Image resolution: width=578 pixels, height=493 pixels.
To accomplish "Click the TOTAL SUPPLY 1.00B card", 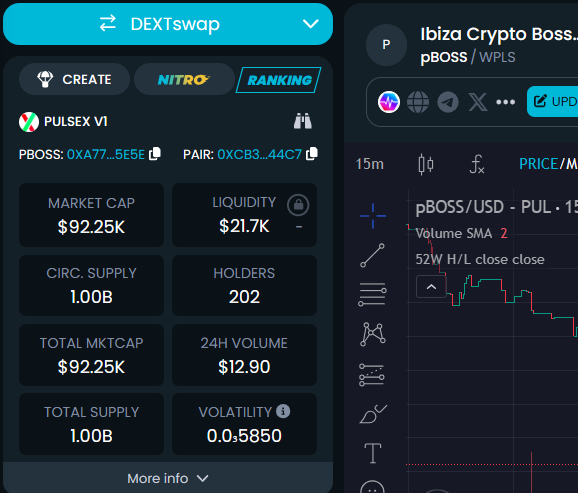I will click(x=91, y=424).
